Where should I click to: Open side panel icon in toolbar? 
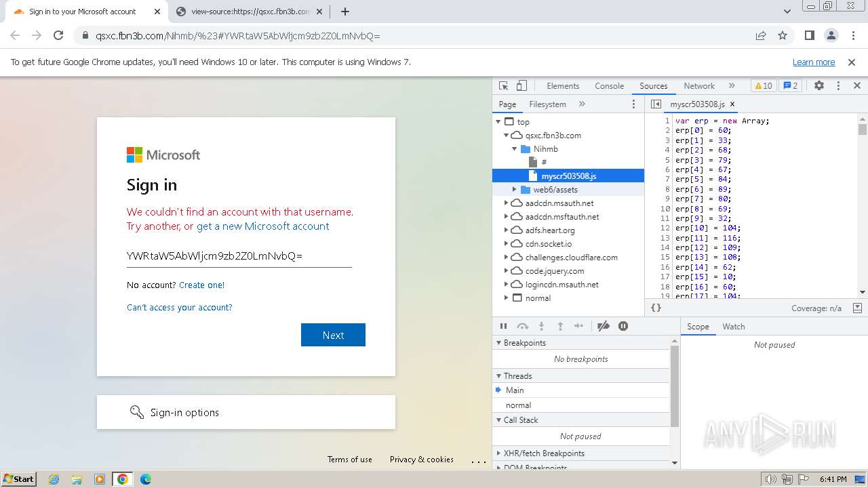[809, 36]
